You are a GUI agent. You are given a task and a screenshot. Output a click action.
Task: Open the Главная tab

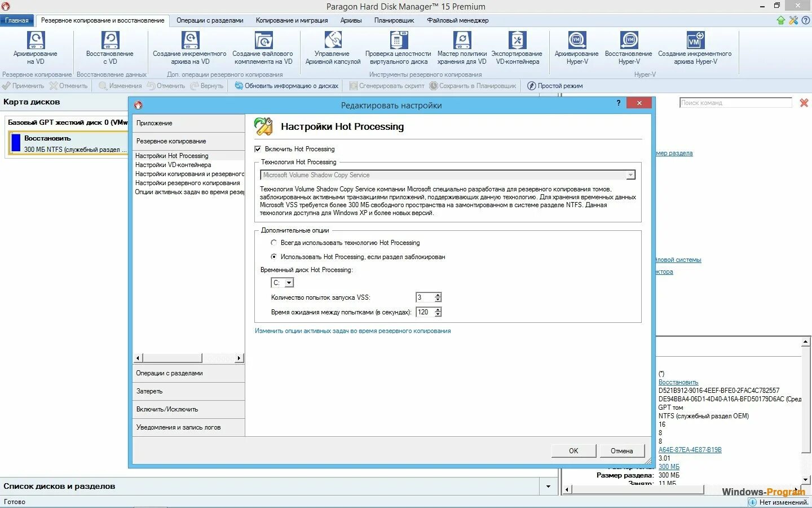pos(17,20)
